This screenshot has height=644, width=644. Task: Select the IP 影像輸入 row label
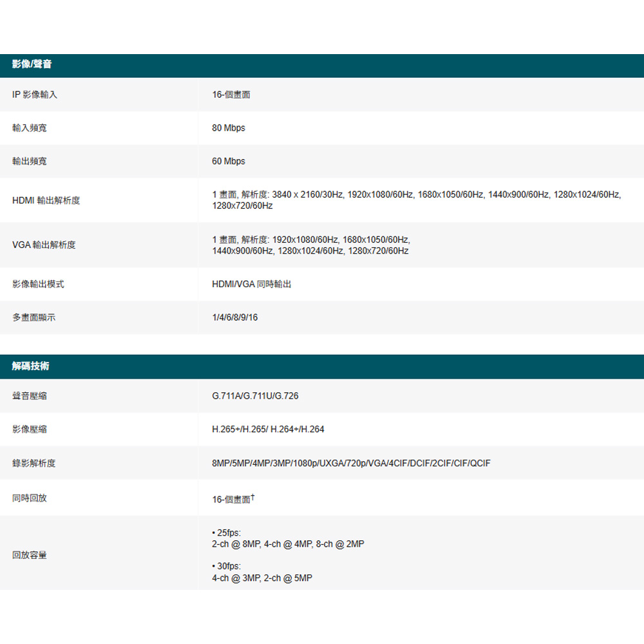point(35,95)
